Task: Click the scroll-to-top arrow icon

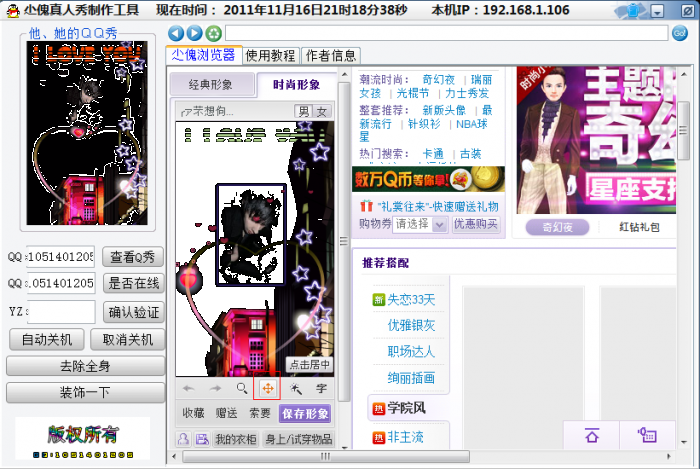Action: pyautogui.click(x=592, y=435)
